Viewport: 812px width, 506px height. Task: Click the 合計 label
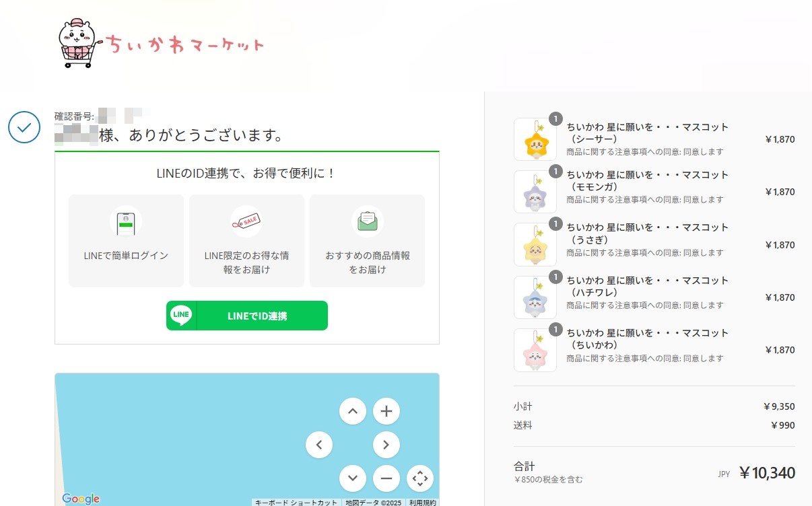(x=524, y=466)
